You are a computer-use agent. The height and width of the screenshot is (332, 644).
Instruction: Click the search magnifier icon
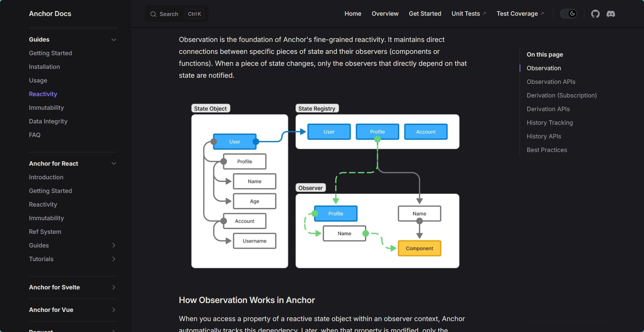[x=153, y=14]
